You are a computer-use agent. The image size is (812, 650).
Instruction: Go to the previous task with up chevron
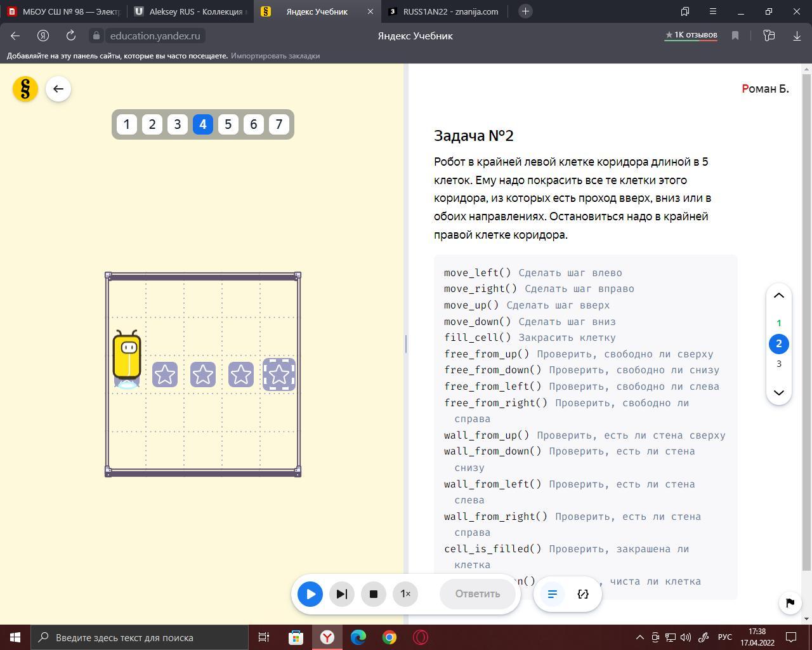click(779, 296)
